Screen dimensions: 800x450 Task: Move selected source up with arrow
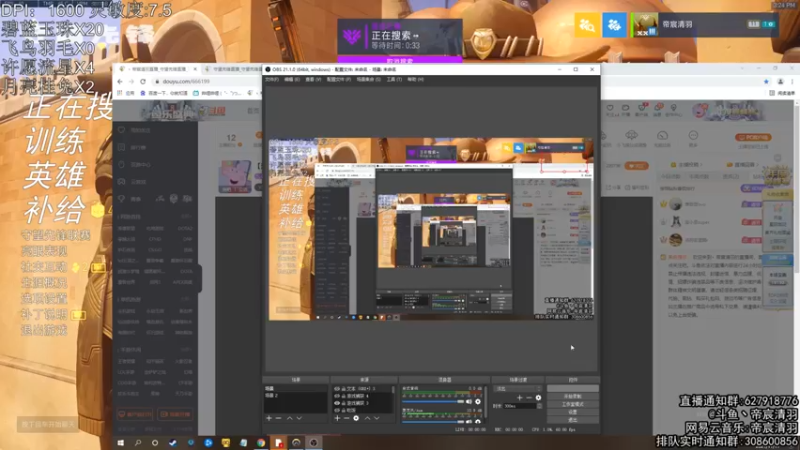pyautogui.click(x=367, y=418)
